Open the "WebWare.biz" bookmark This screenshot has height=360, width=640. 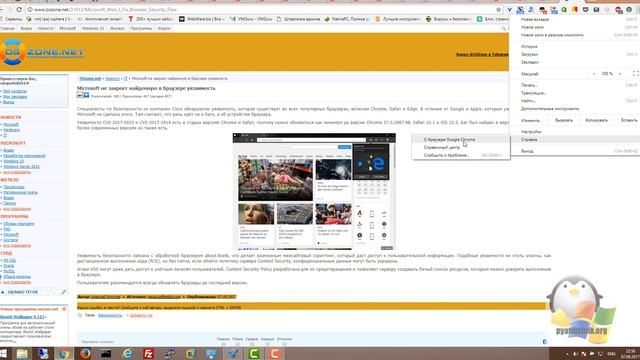[202, 19]
